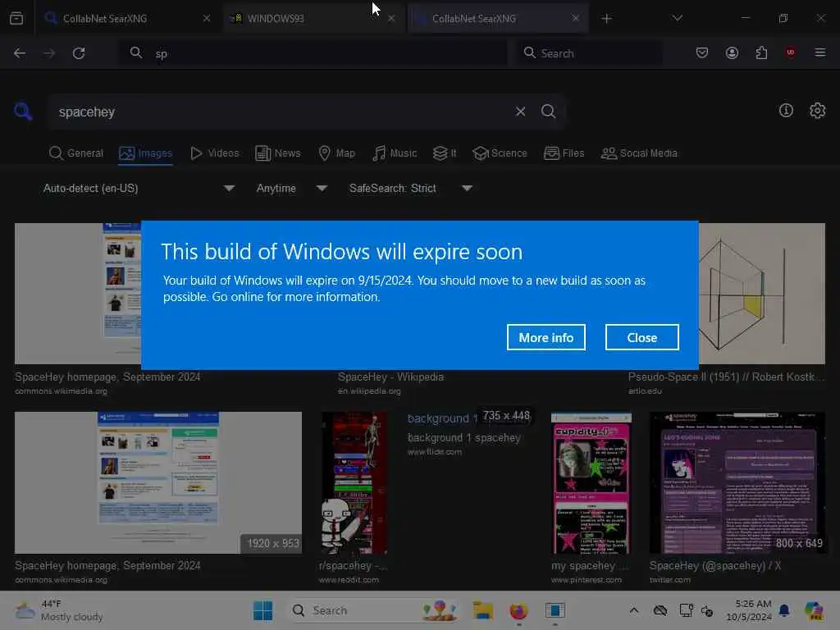Open the Copilot preview icon in taskbar
The image size is (840, 630).
(x=815, y=610)
